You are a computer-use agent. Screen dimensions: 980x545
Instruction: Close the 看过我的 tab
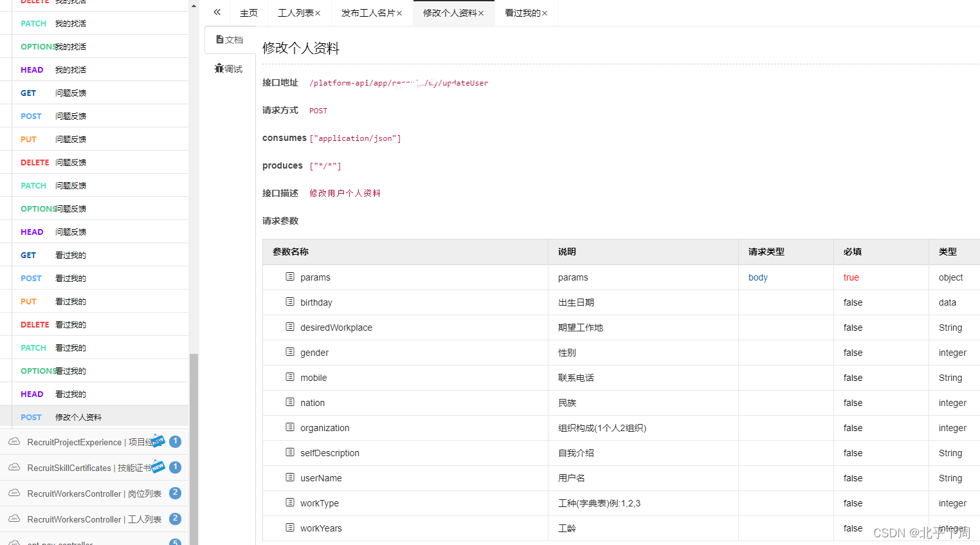(x=545, y=13)
